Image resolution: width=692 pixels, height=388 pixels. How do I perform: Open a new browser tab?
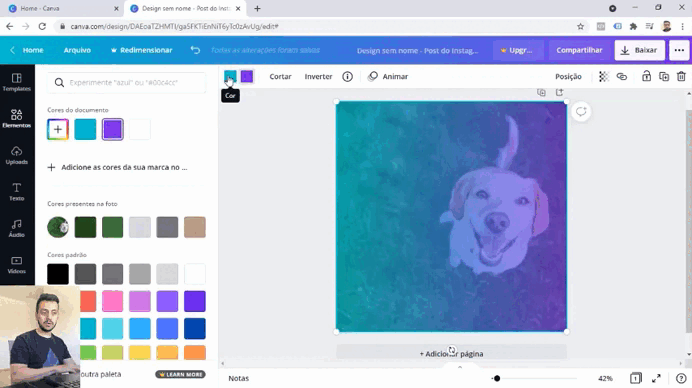coord(257,8)
